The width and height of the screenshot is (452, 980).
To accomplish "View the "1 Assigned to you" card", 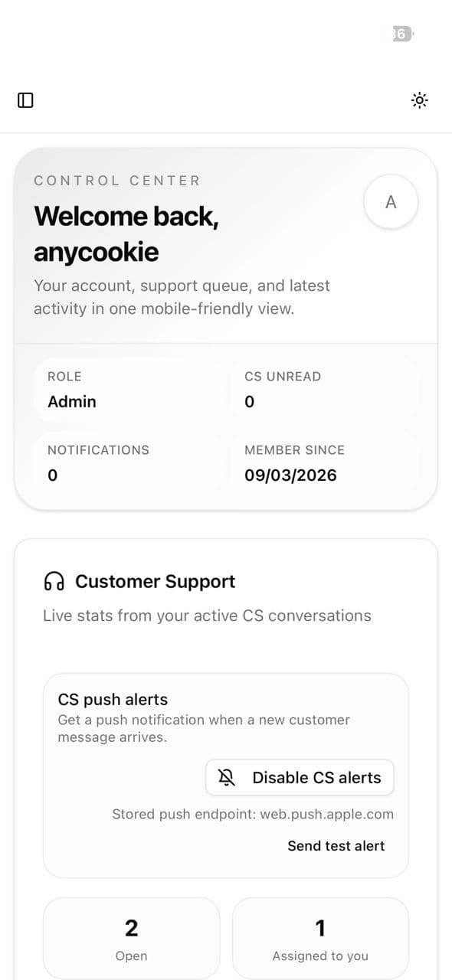I will [x=320, y=938].
